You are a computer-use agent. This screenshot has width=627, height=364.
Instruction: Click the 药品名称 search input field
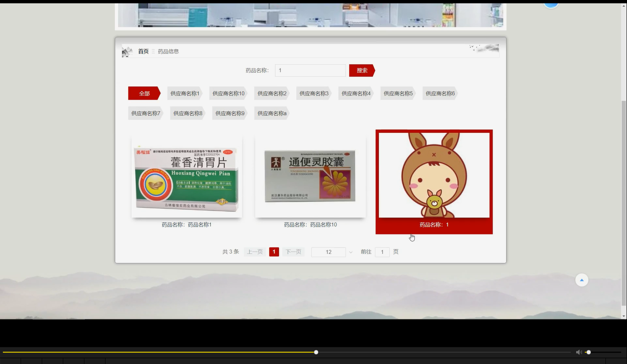pos(310,70)
